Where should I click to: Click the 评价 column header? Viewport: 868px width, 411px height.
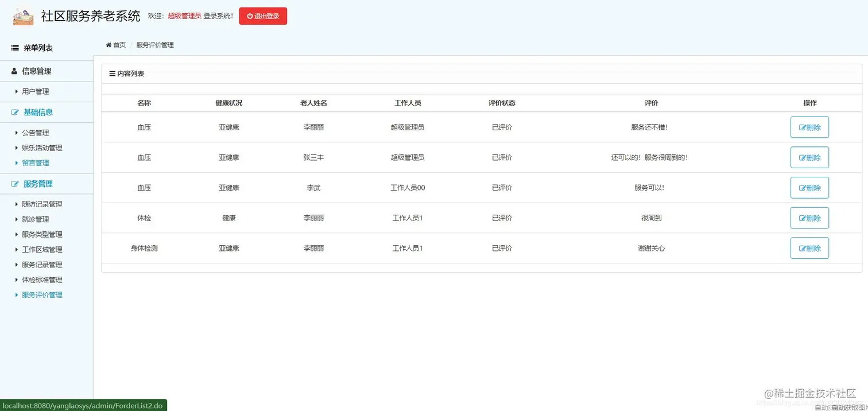(x=652, y=103)
